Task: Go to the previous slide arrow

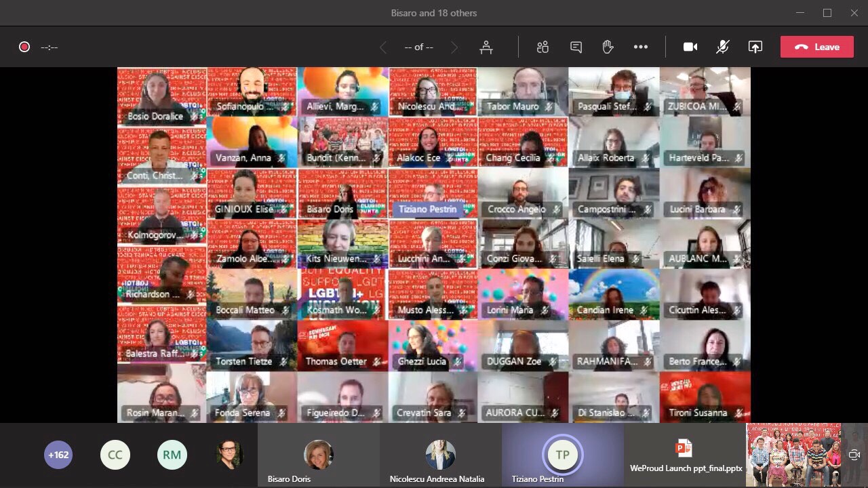Action: click(x=383, y=47)
